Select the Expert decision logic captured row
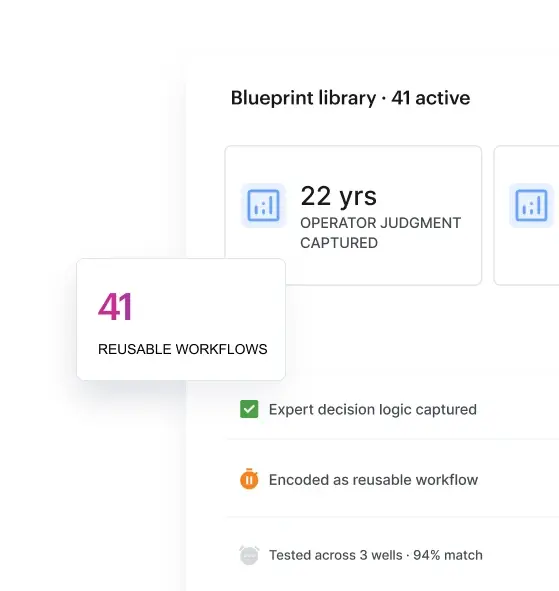559x591 pixels. (x=392, y=409)
